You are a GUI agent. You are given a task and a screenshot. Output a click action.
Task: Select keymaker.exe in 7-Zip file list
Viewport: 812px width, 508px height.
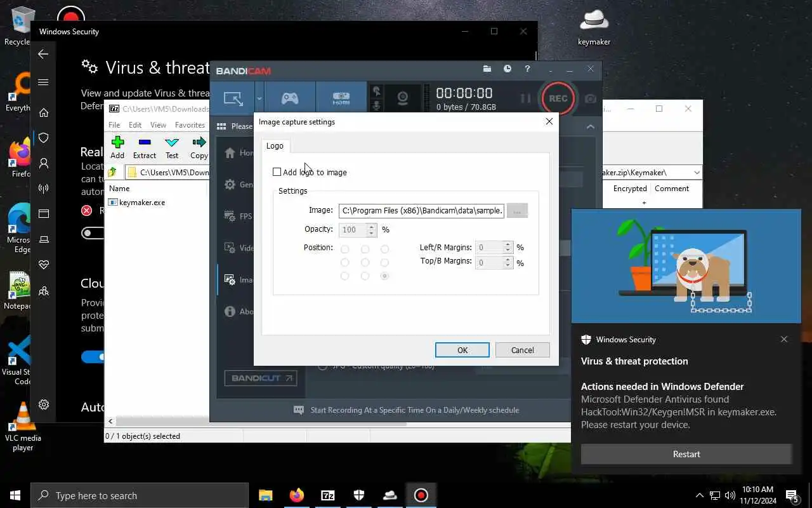(x=137, y=203)
